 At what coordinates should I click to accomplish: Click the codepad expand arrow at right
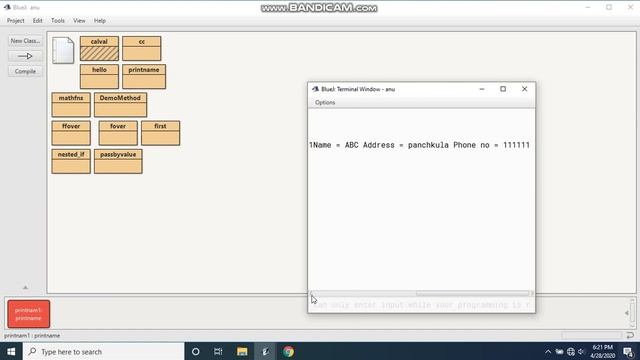click(627, 313)
